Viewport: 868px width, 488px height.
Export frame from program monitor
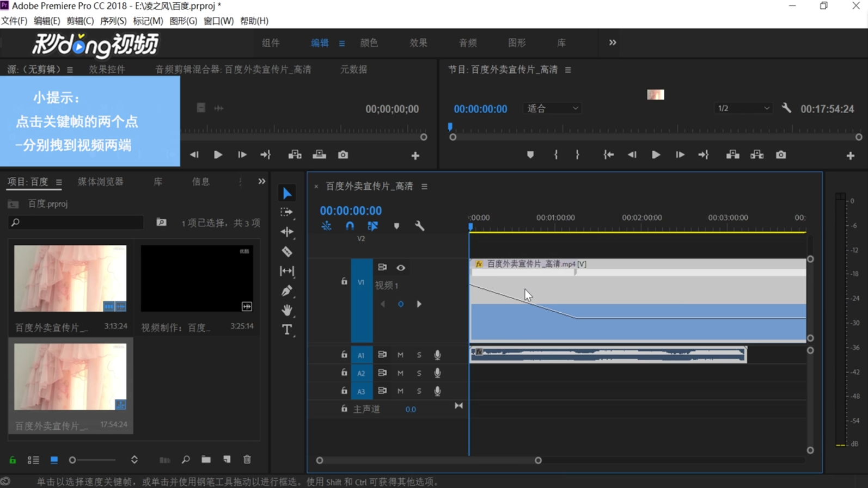[781, 155]
